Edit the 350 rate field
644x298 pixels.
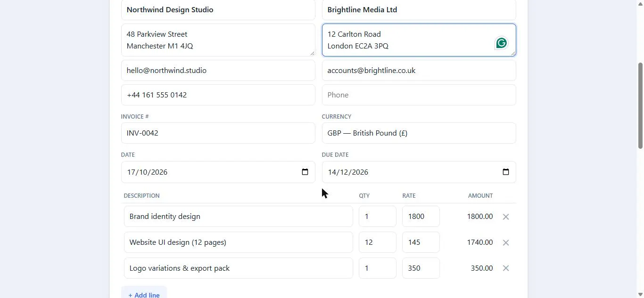[421, 268]
